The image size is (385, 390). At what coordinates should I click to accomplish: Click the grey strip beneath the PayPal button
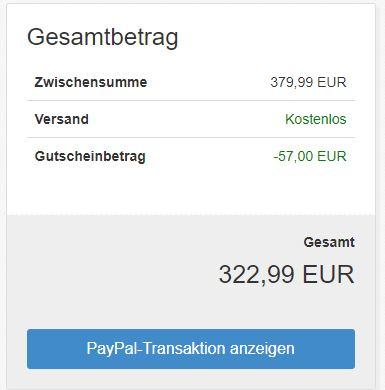191,378
